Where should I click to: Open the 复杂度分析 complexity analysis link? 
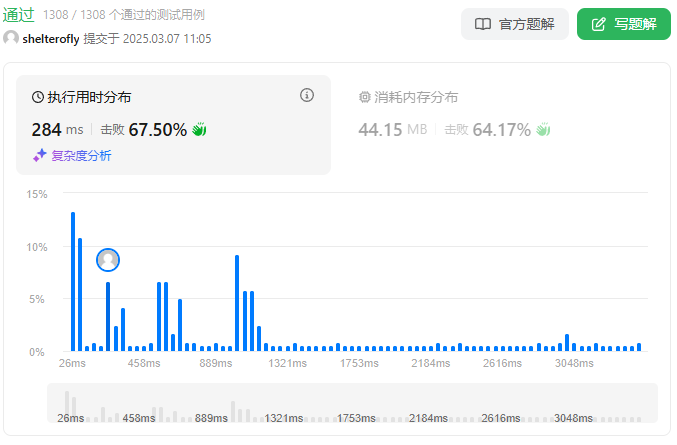point(81,155)
